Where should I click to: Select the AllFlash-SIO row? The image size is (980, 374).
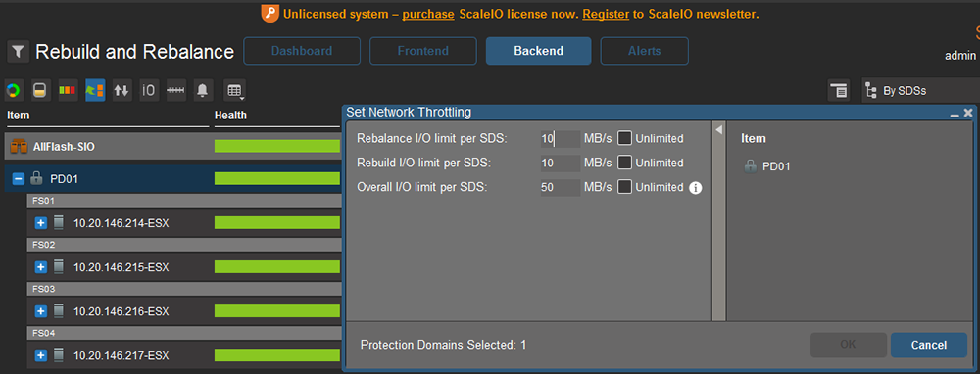coord(173,147)
